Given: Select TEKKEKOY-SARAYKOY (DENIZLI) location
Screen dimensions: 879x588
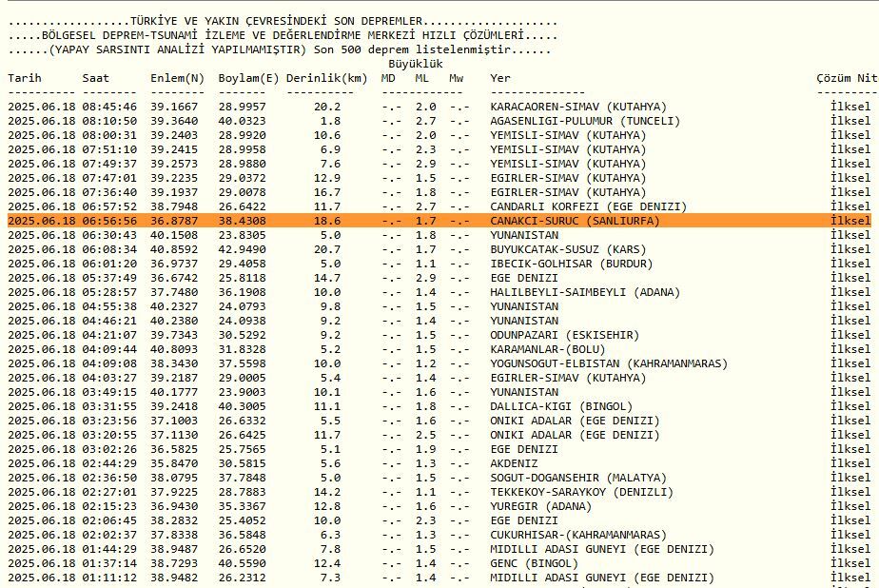Looking at the screenshot, I should tap(581, 492).
